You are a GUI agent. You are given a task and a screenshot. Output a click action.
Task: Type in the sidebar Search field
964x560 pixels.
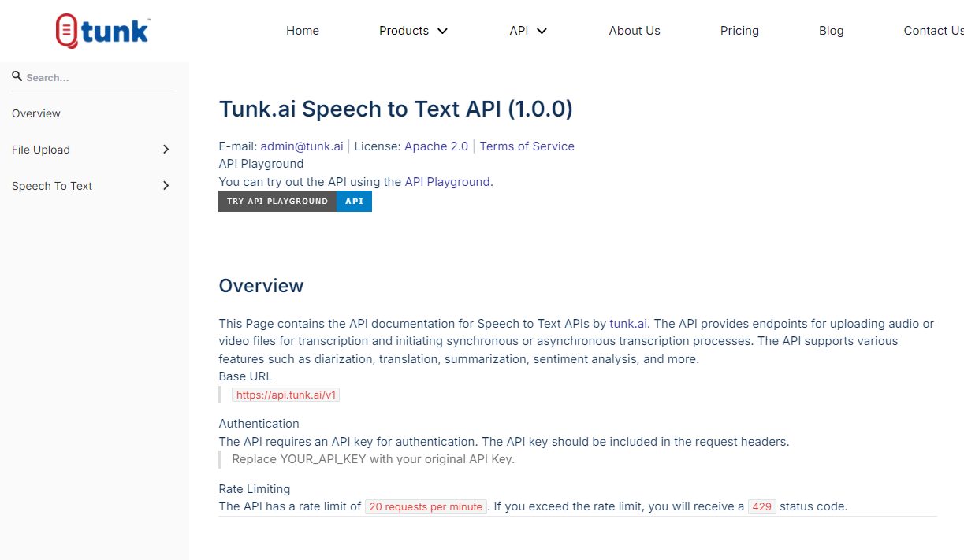[x=95, y=77]
